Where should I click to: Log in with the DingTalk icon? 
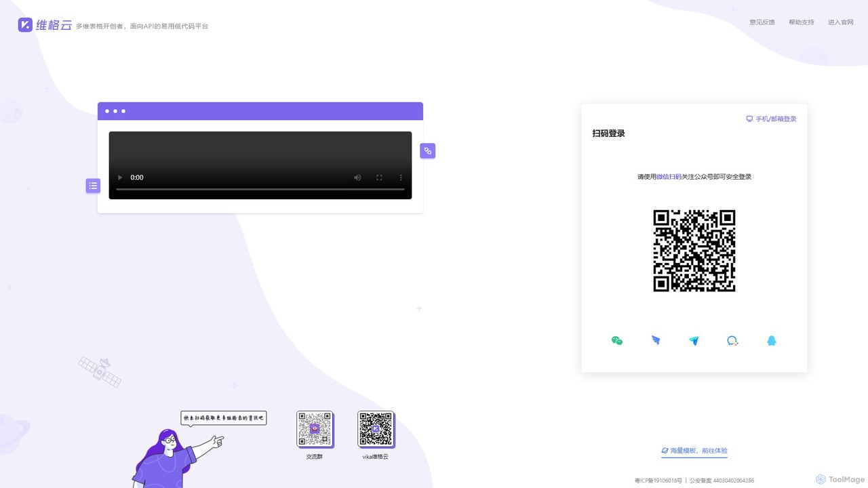(656, 341)
